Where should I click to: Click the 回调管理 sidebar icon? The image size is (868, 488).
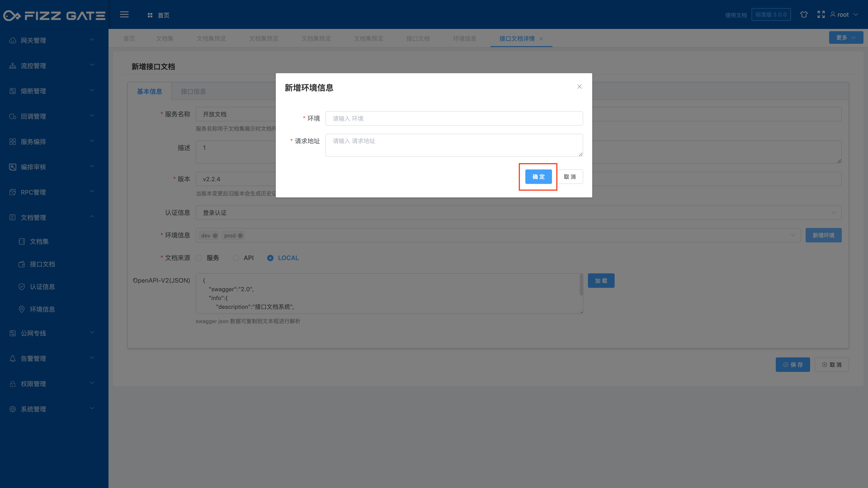tap(12, 116)
